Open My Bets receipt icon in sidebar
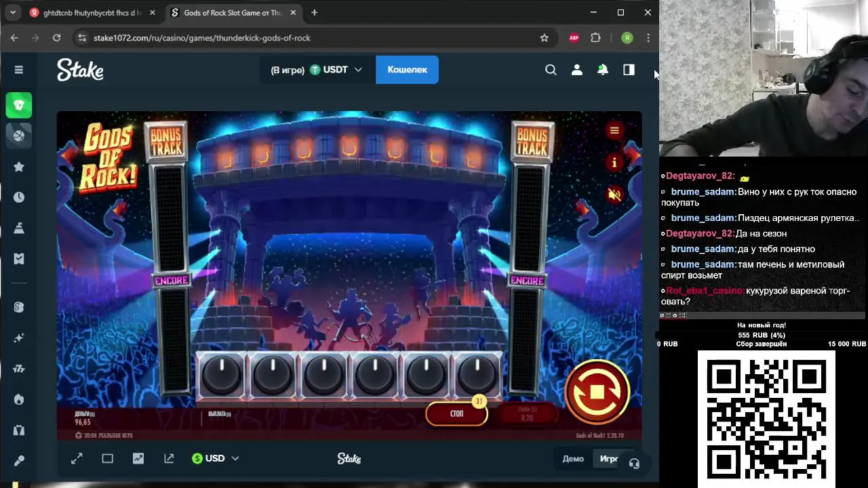868x488 pixels. pyautogui.click(x=19, y=259)
